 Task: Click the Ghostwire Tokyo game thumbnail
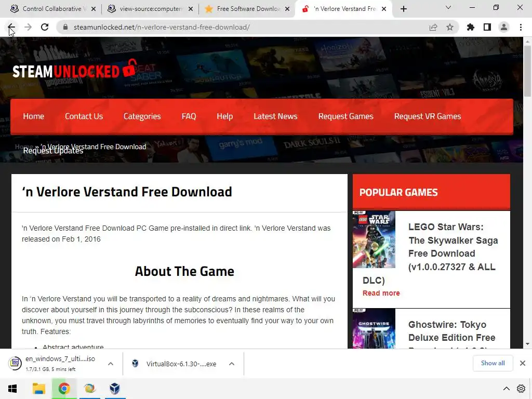click(374, 328)
